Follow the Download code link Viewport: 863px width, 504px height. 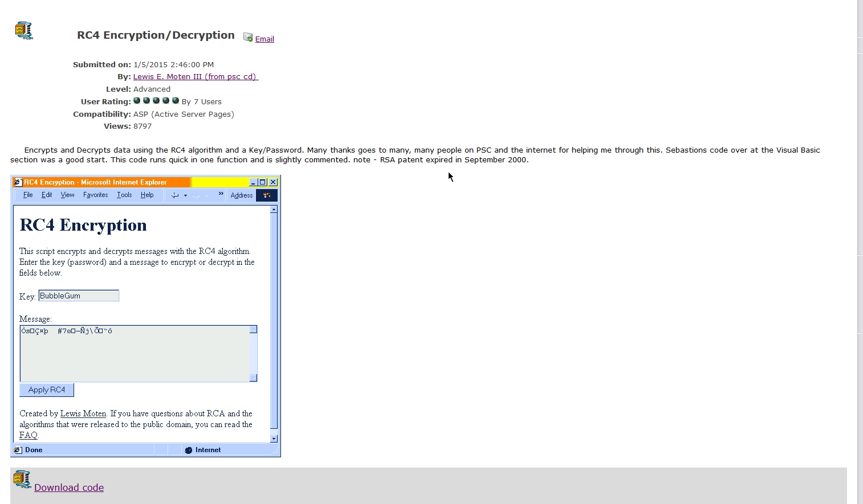69,487
